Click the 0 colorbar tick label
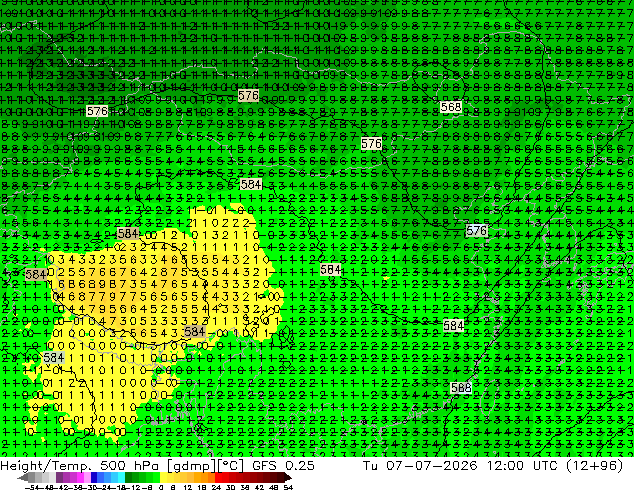634x490 pixels. click(x=161, y=488)
